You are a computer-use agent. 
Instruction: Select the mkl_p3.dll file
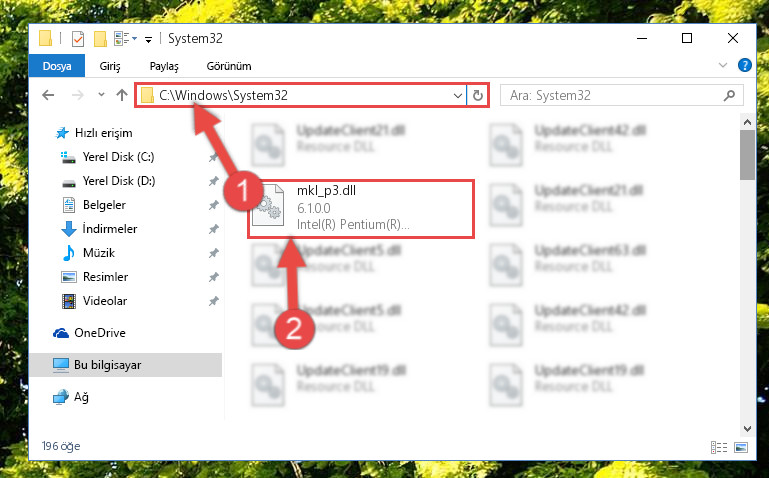(361, 209)
